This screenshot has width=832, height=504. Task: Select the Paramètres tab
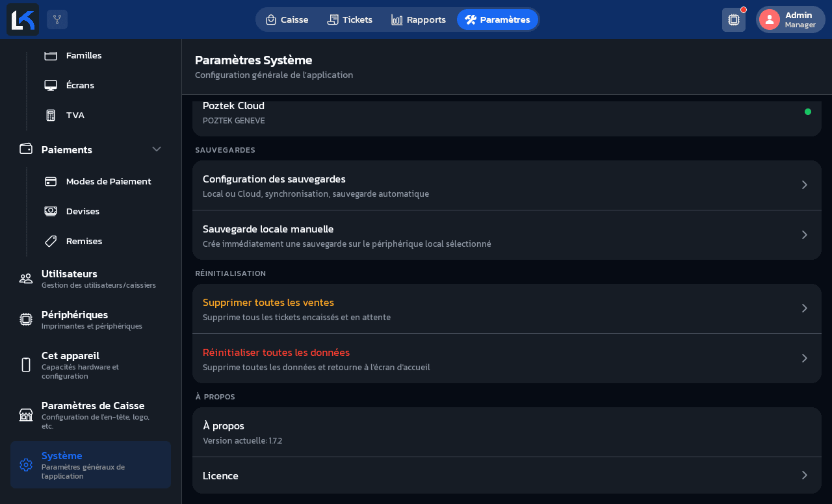(497, 19)
